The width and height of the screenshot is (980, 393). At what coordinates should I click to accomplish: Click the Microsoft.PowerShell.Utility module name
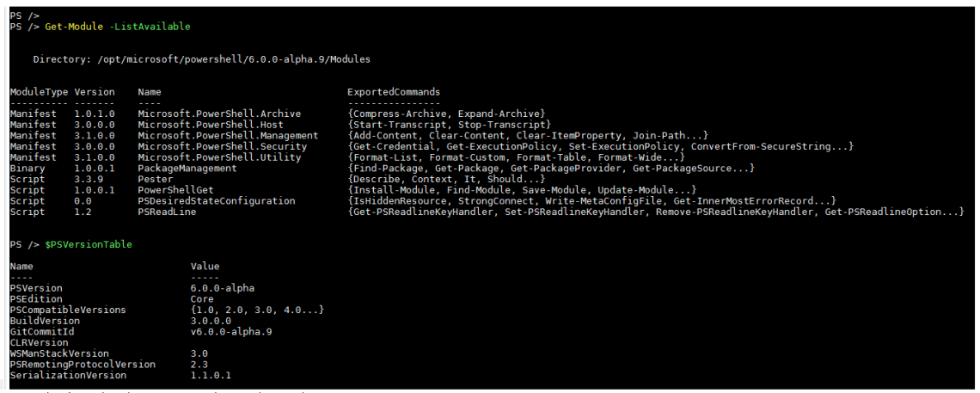219,157
